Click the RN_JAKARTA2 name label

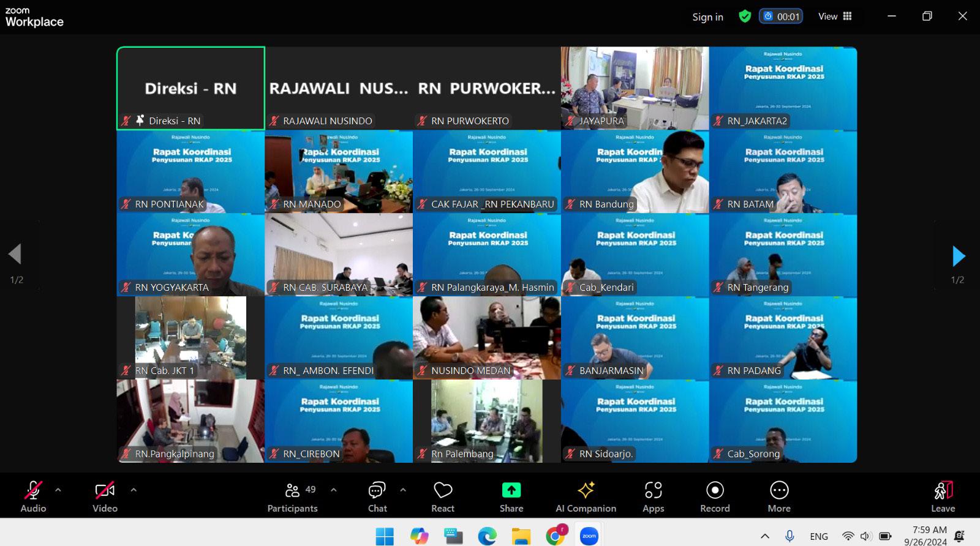pyautogui.click(x=757, y=121)
